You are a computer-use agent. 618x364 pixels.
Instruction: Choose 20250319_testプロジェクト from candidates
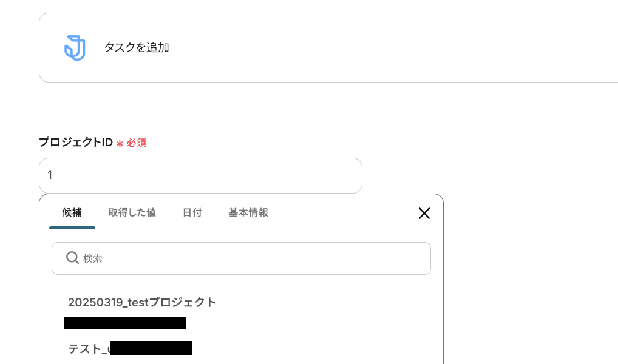click(142, 302)
